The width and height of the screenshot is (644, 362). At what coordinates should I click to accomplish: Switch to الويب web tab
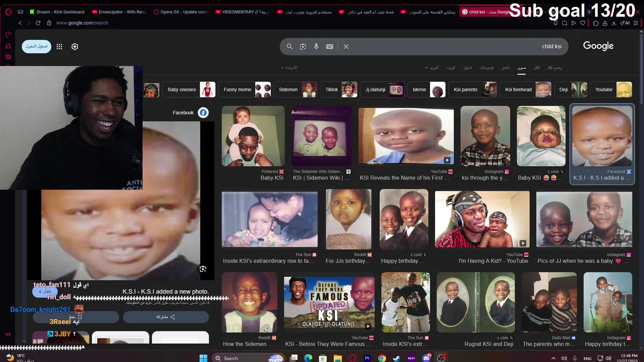pos(451,67)
